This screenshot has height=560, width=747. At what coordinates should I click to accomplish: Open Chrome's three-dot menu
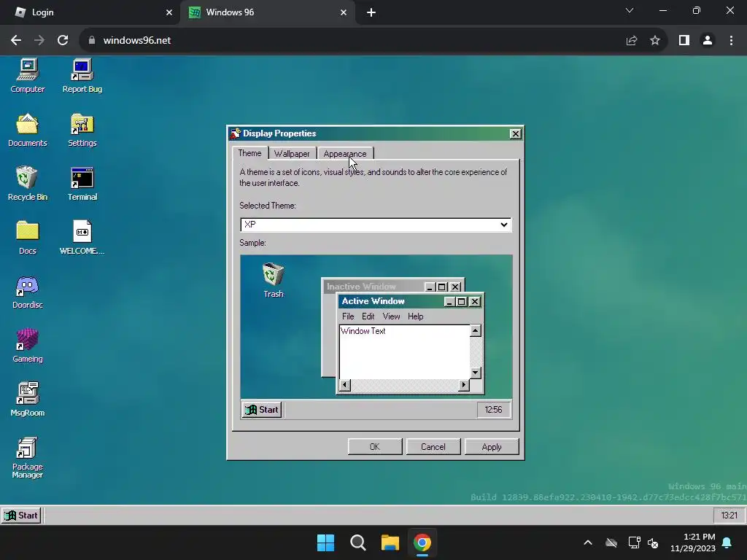pyautogui.click(x=731, y=41)
